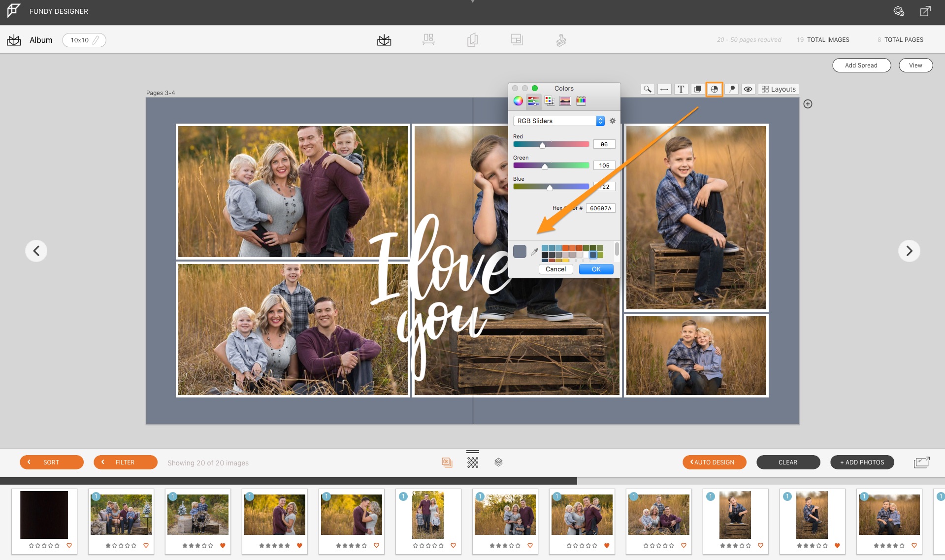Image resolution: width=945 pixels, height=560 pixels.
Task: Activate the zoom magnifier tool
Action: coord(648,89)
